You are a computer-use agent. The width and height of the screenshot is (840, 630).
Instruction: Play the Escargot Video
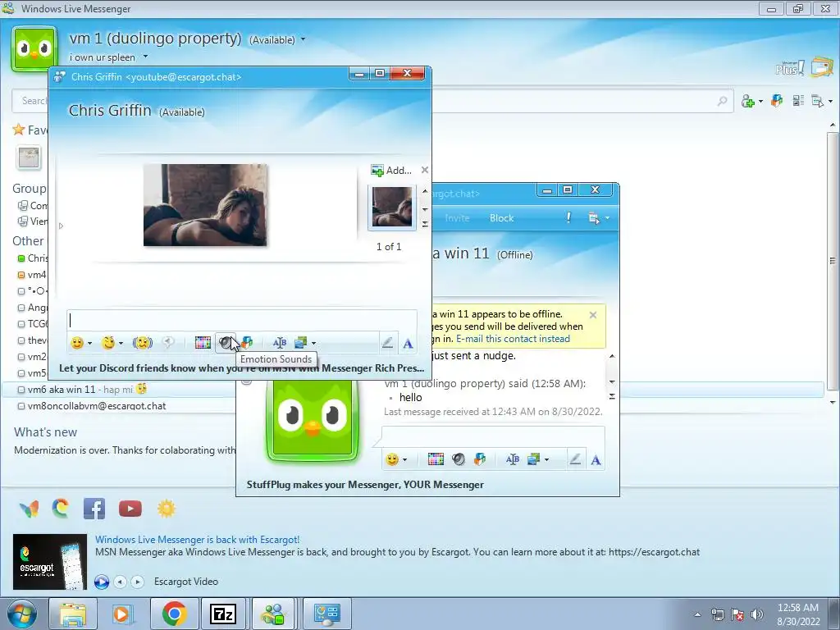pyautogui.click(x=102, y=582)
